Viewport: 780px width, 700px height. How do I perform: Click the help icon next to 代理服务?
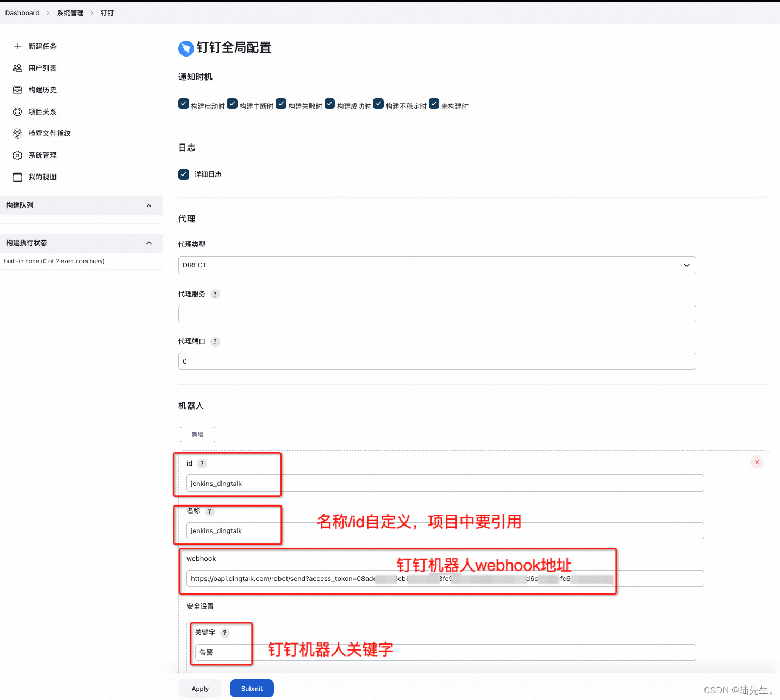(x=215, y=294)
